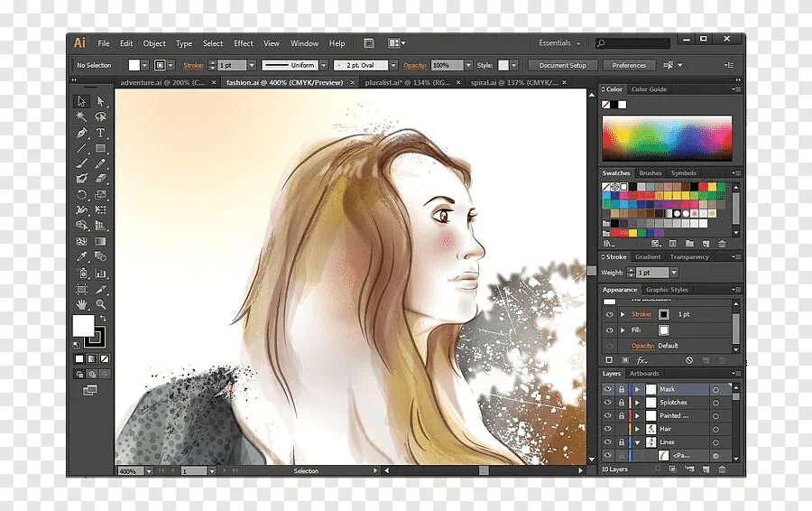This screenshot has width=812, height=511.
Task: Select the Symbol Sprayer tool
Action: [81, 274]
